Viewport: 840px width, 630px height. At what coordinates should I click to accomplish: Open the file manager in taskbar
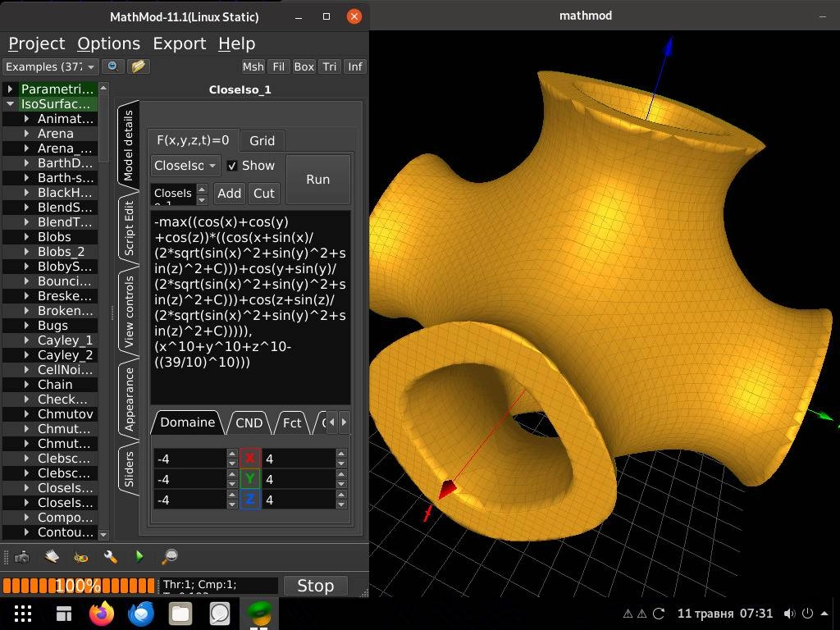(180, 614)
